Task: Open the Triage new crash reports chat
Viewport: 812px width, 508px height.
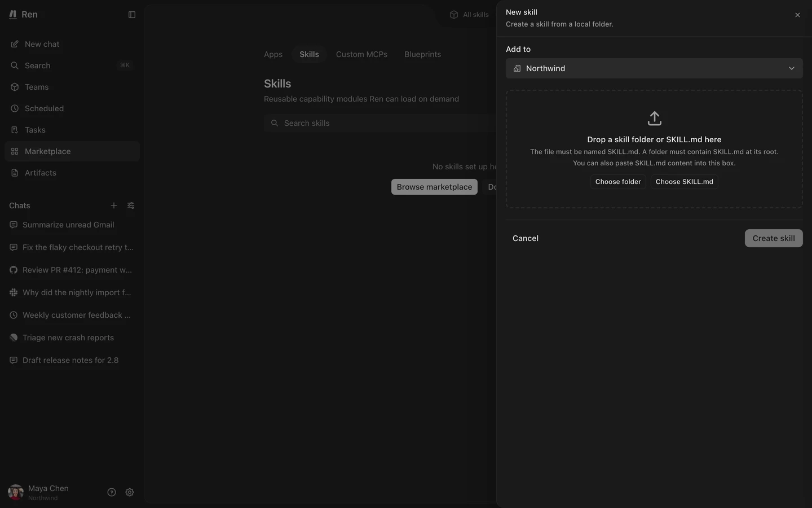Action: pos(72,338)
